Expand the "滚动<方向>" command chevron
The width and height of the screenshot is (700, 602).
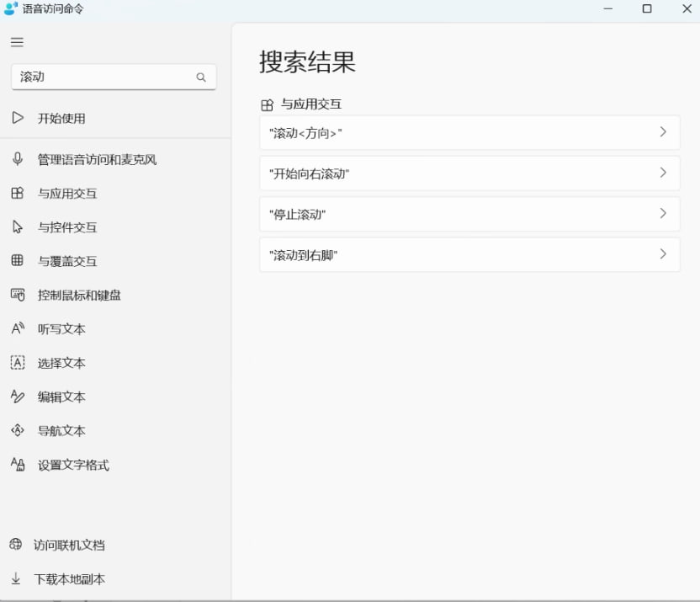coord(663,131)
